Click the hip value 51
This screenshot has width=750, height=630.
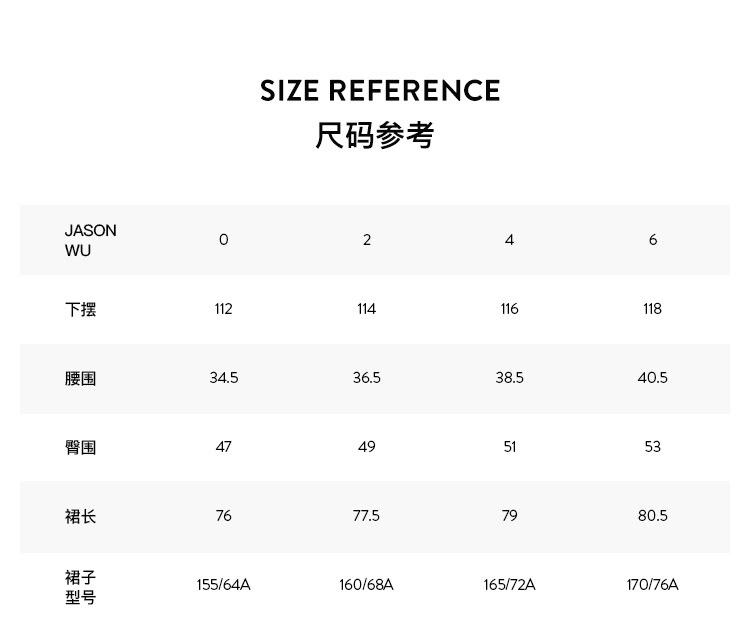[510, 447]
